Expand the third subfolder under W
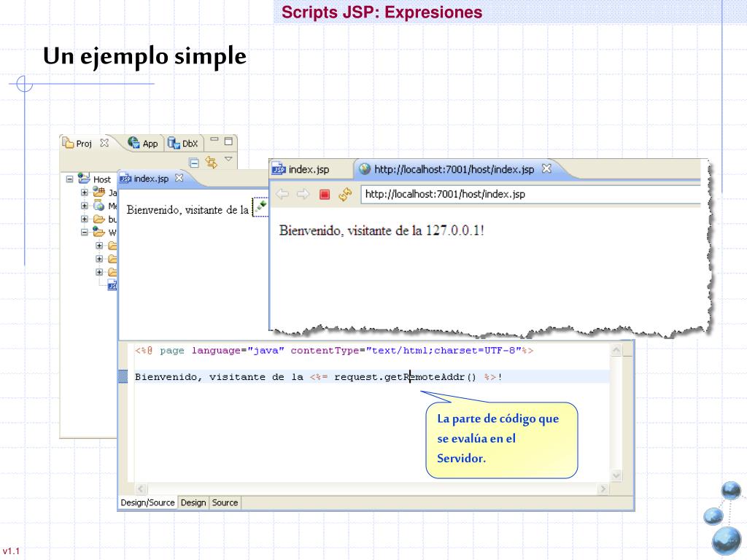 [99, 273]
